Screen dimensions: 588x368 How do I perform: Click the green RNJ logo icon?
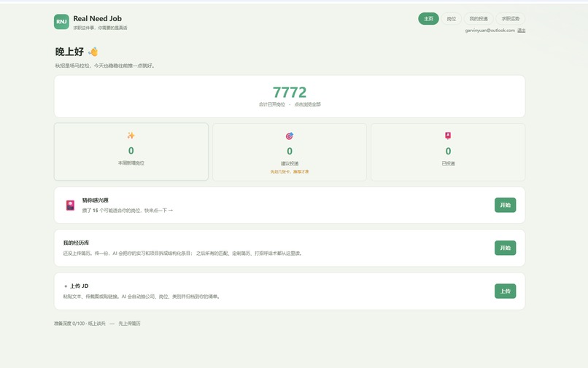[61, 22]
